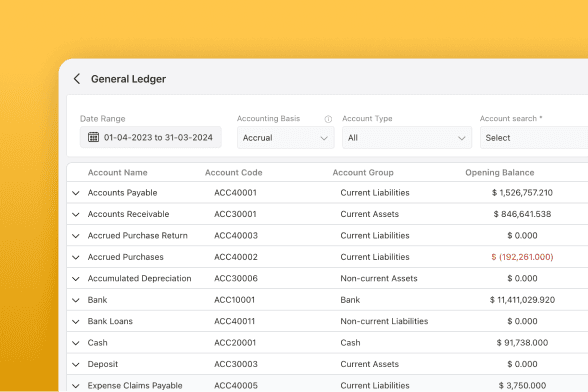Expand the Bank Loans row chevron
Screen dimensions: 588x392
click(76, 321)
